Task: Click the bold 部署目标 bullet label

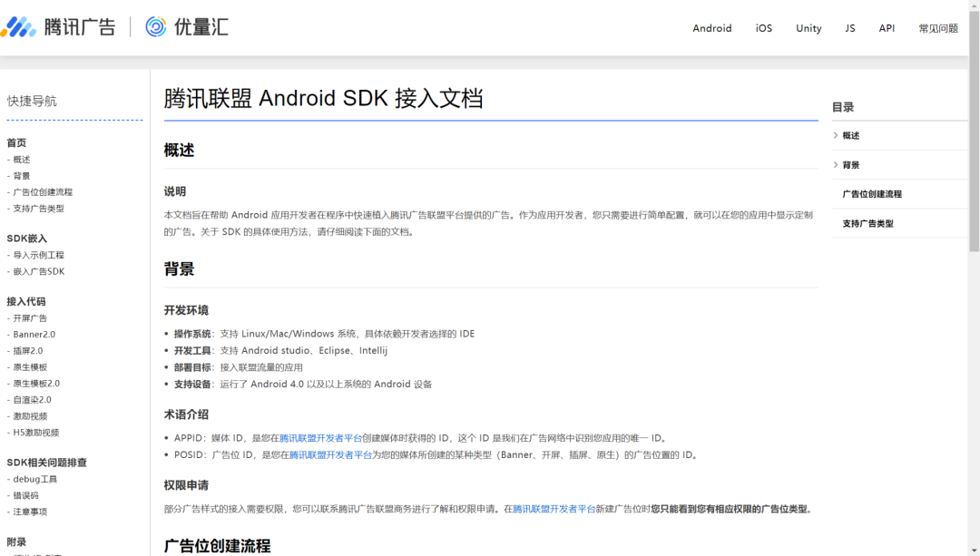Action: tap(192, 368)
